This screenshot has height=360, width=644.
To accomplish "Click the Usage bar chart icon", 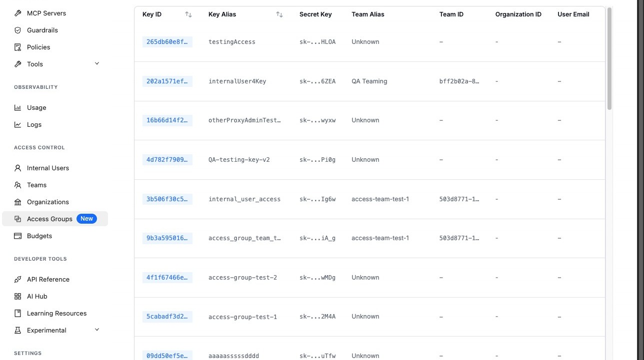I will pos(18,108).
